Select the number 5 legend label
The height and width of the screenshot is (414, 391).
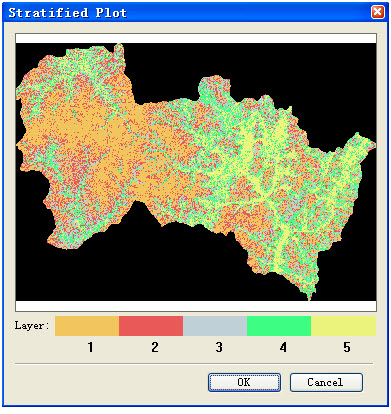point(347,347)
